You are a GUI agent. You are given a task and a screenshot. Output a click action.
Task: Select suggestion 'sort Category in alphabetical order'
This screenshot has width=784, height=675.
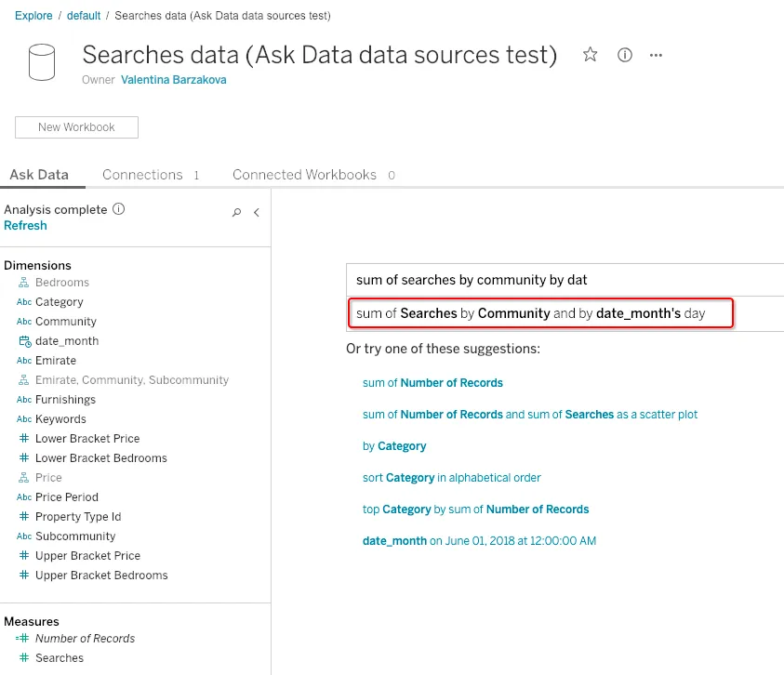click(x=451, y=478)
